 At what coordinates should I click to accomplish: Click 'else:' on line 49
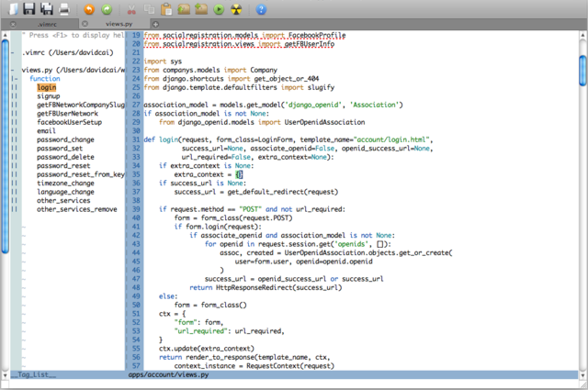coord(168,296)
